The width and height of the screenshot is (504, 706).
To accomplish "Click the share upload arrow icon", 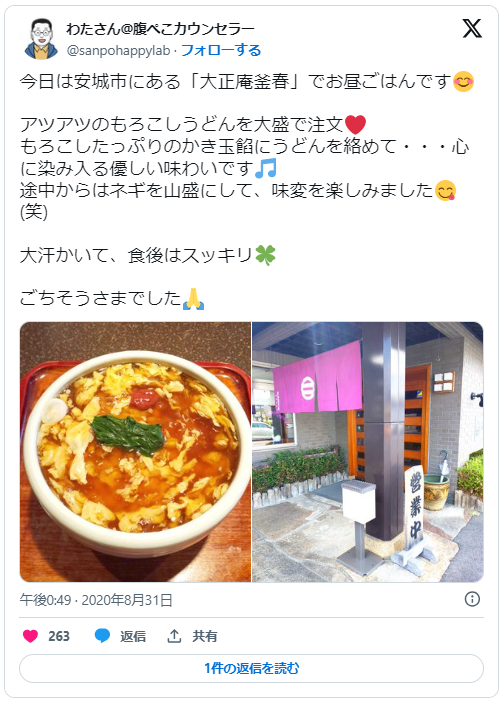I will click(174, 636).
